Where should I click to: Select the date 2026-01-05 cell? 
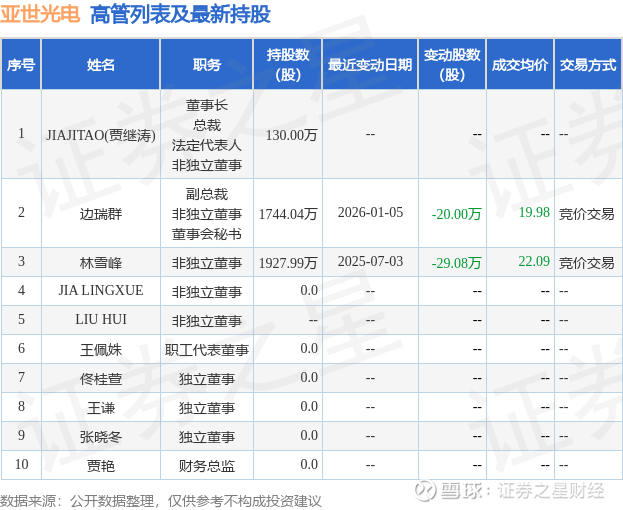pos(370,213)
